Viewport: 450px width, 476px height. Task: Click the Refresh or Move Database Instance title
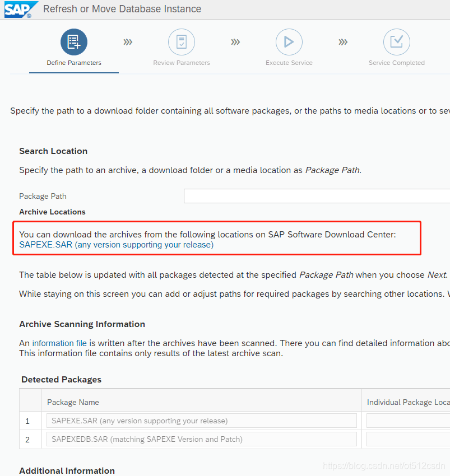(122, 9)
